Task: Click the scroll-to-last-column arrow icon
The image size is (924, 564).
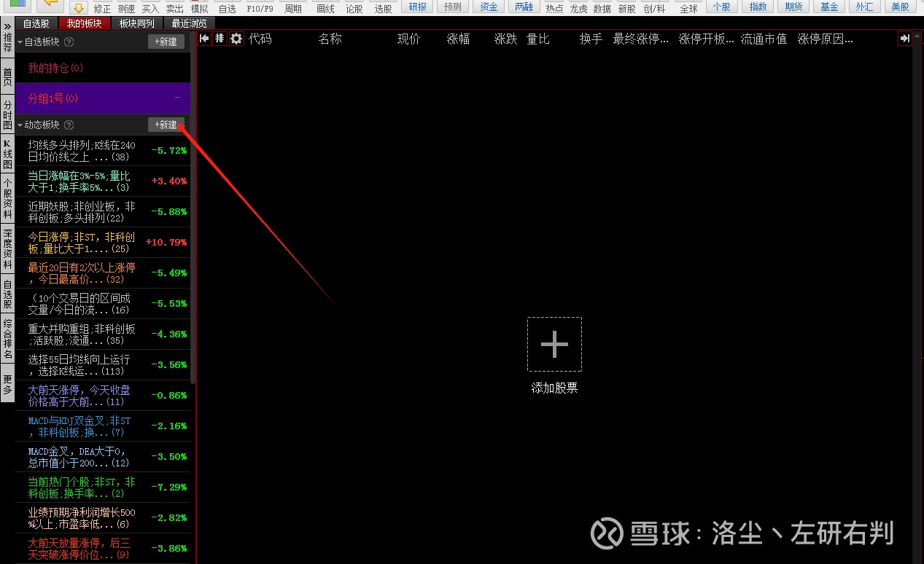Action: point(904,39)
